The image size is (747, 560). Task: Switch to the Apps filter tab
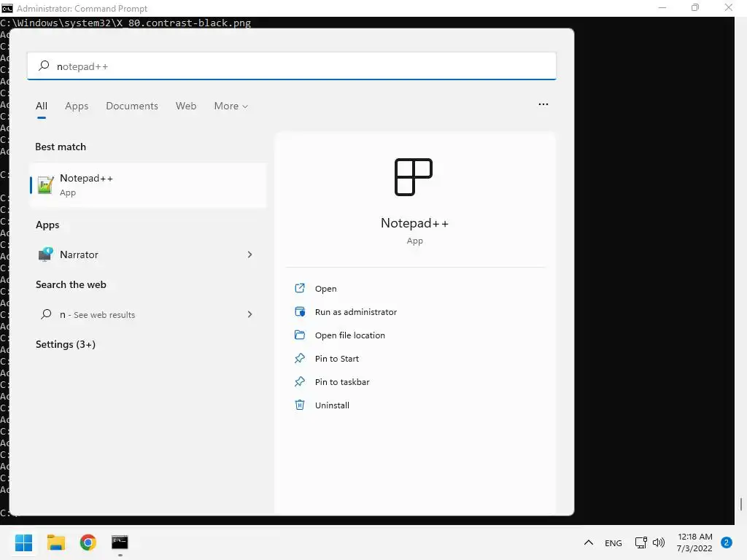pos(77,106)
